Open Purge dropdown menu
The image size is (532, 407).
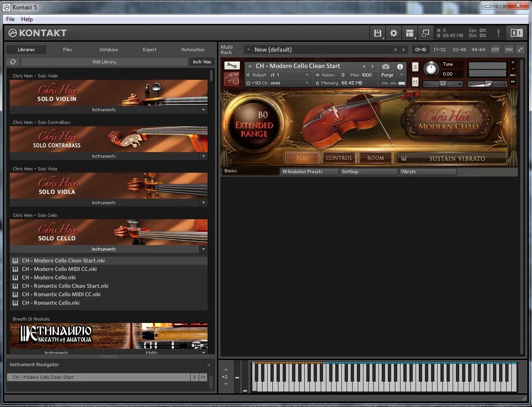392,75
